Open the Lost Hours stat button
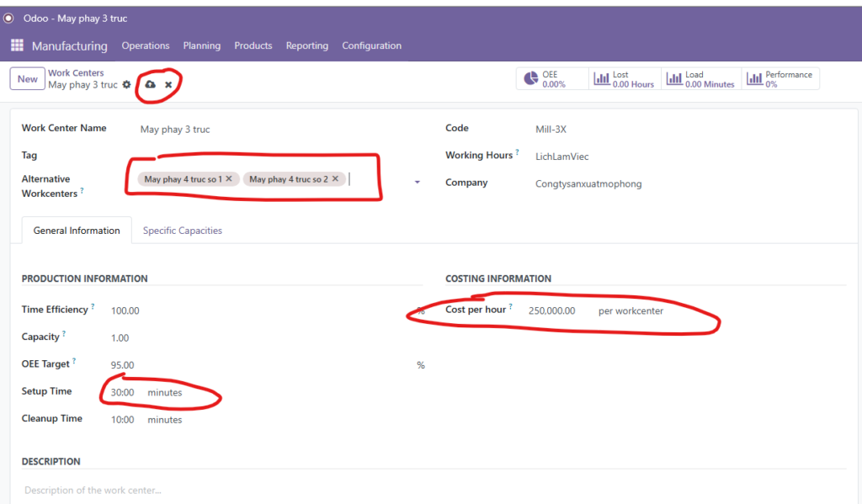Viewport: 862px width, 504px height. [x=624, y=79]
